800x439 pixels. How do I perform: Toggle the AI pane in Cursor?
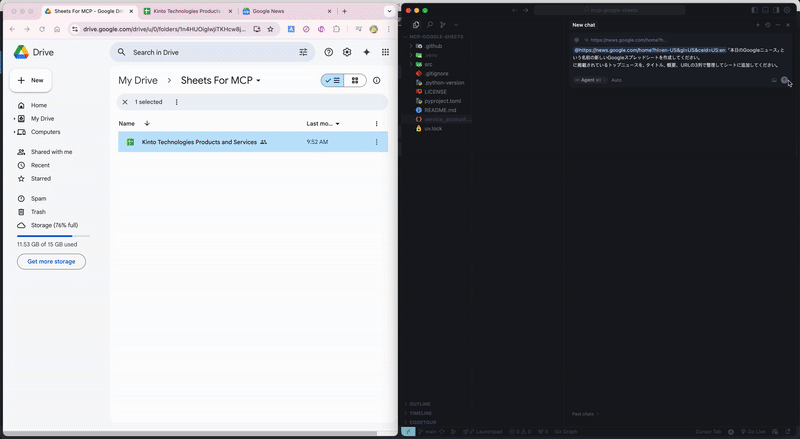click(x=776, y=10)
